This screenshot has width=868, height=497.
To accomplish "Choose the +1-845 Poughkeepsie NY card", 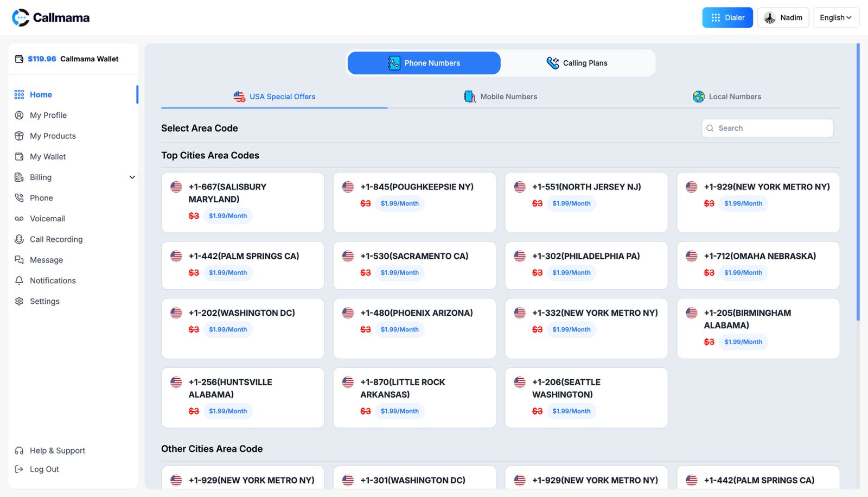I will (414, 202).
